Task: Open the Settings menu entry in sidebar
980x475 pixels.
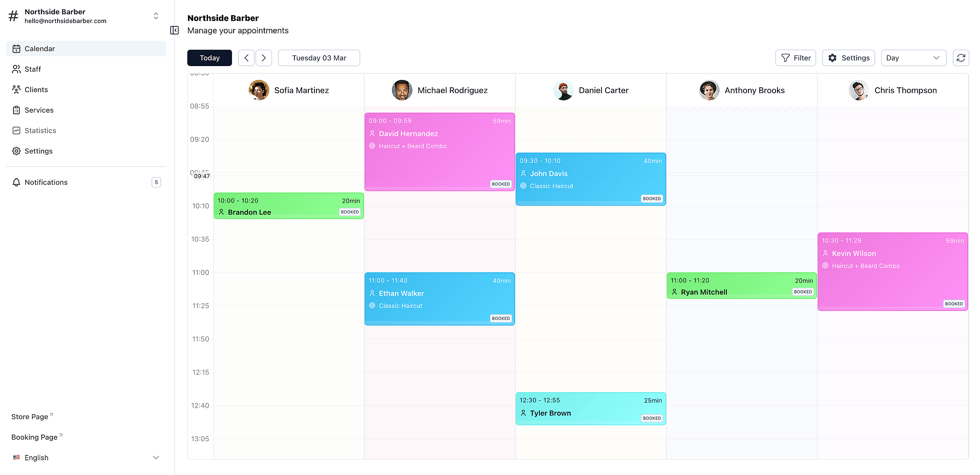Action: [38, 151]
